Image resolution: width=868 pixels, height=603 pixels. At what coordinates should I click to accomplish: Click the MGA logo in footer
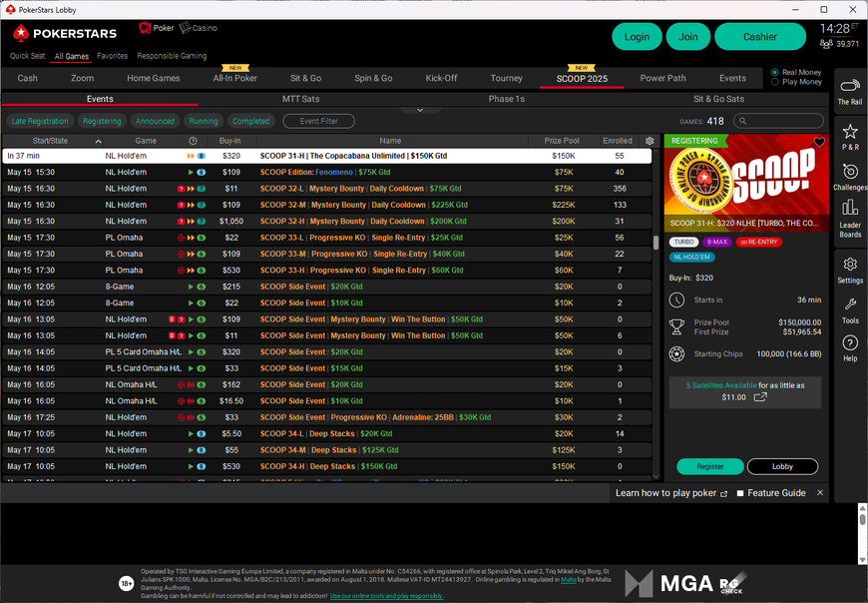click(x=668, y=583)
